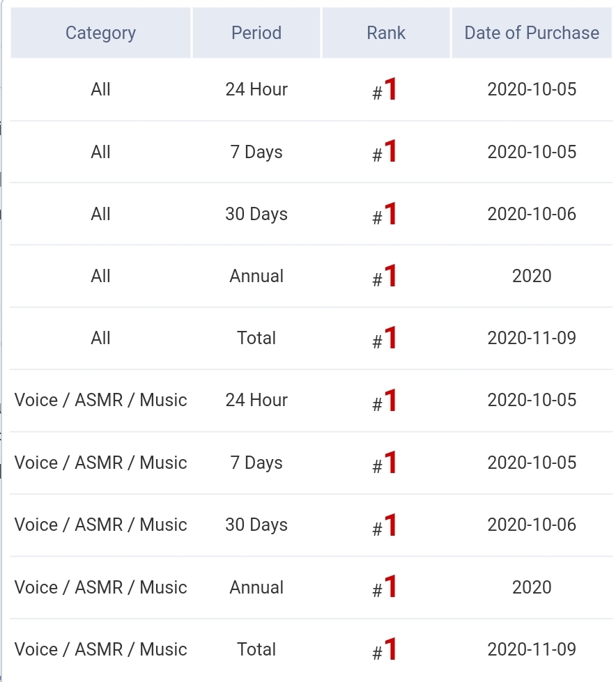This screenshot has height=682, width=616.
Task: Click 2020-10-05 date in All 7 Days row
Action: click(532, 152)
